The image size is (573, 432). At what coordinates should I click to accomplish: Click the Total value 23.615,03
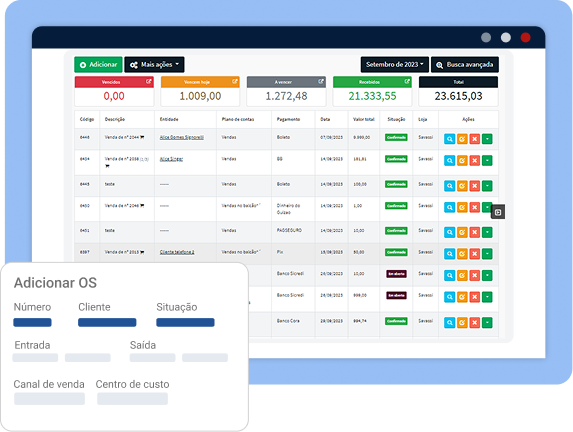click(x=458, y=96)
